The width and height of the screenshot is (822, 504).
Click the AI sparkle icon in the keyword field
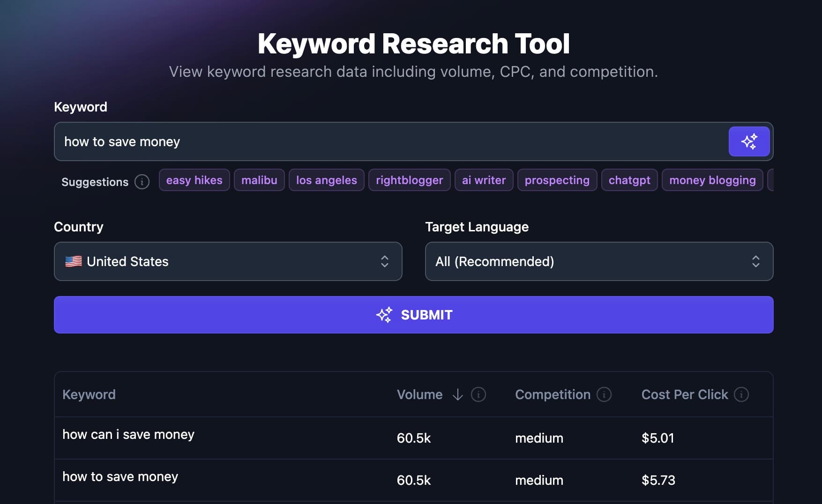[x=749, y=141]
